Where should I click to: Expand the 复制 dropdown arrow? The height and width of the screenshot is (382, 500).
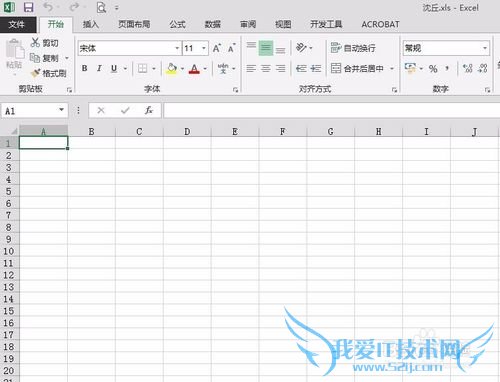67,58
